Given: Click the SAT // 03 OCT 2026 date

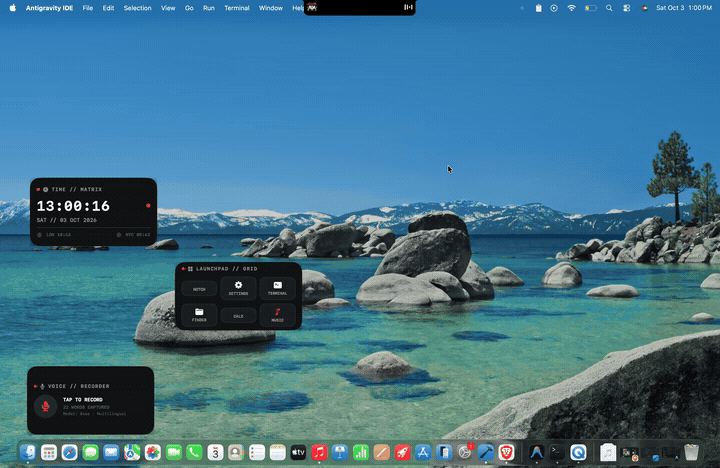Looking at the screenshot, I should click(67, 220).
